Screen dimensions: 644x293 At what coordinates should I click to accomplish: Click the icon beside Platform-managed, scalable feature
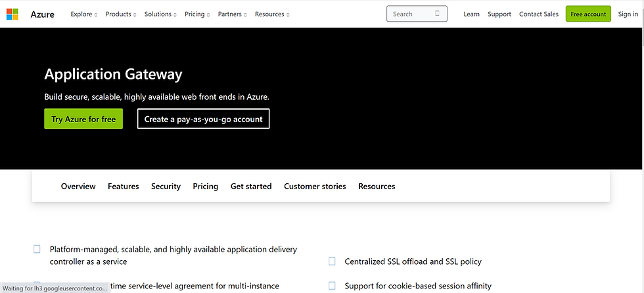pyautogui.click(x=37, y=249)
